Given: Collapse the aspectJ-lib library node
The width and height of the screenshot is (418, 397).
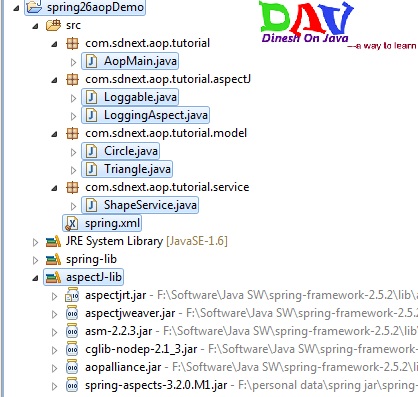Looking at the screenshot, I should [35, 278].
